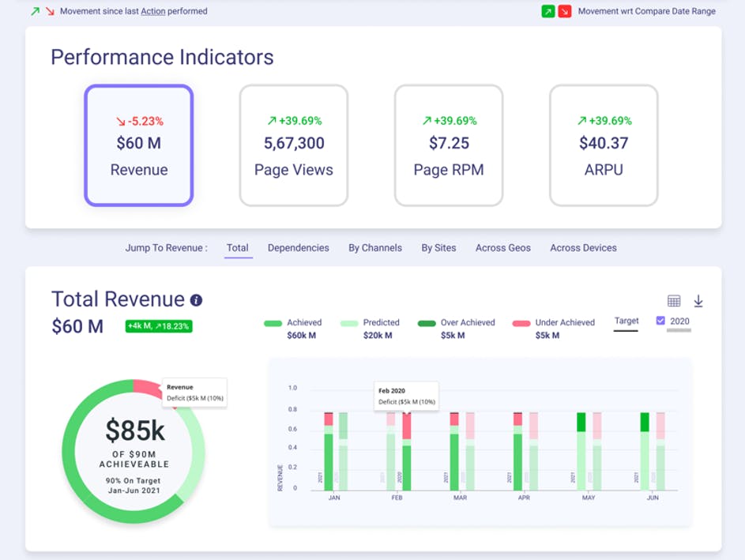The height and width of the screenshot is (560, 745).
Task: Select the JUN 2021 bar
Action: point(645,451)
